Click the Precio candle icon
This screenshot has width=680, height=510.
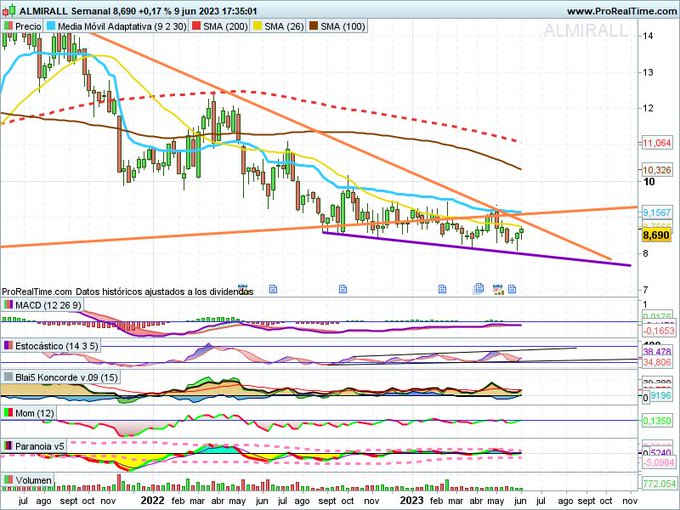(8, 26)
